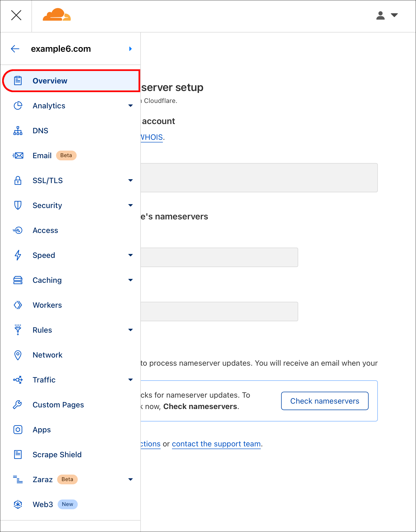Open the user account dropdown
416x532 pixels.
[387, 15]
